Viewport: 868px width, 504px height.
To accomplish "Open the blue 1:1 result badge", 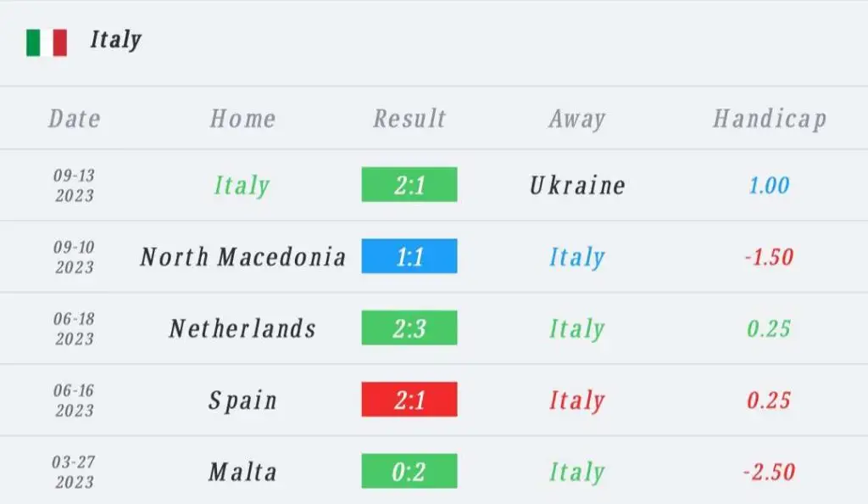I will (409, 256).
